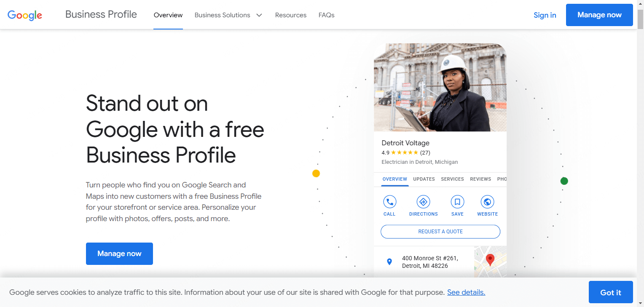Click the Sign in link
Viewport: 644px width, 307px height.
(545, 15)
